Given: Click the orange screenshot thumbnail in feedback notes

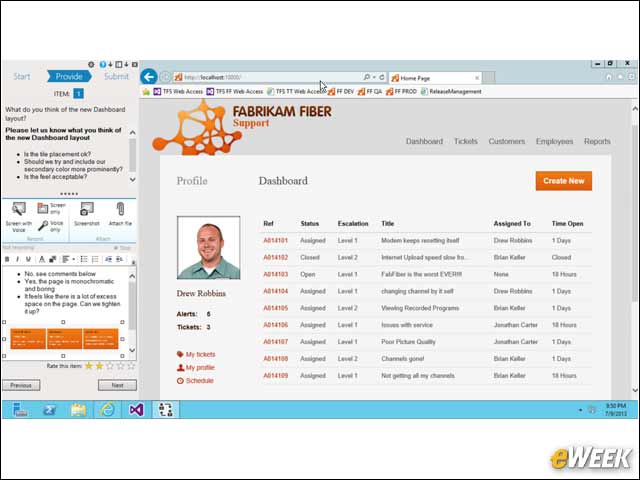Looking at the screenshot, I should [x=64, y=339].
